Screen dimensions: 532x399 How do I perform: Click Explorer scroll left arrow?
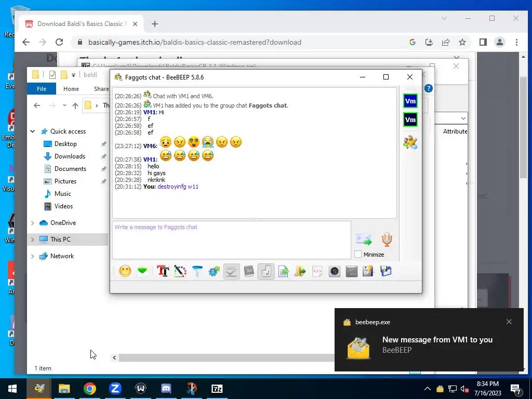(x=114, y=357)
